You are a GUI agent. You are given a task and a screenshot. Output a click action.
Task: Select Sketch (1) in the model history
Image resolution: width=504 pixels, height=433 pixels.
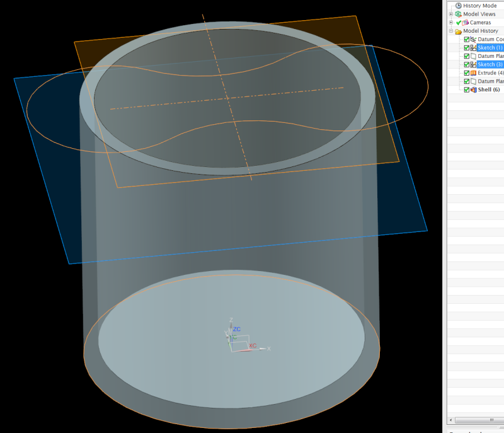[490, 47]
